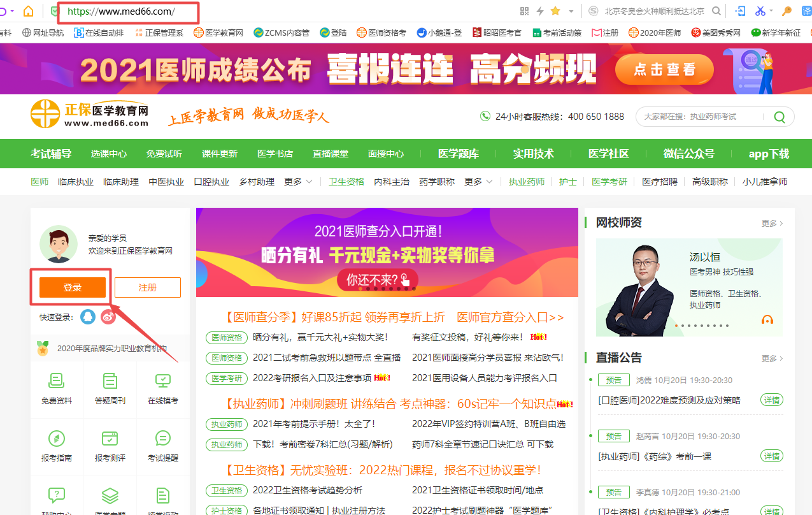Click the green search magnifier icon
812x515 pixels.
point(779,117)
